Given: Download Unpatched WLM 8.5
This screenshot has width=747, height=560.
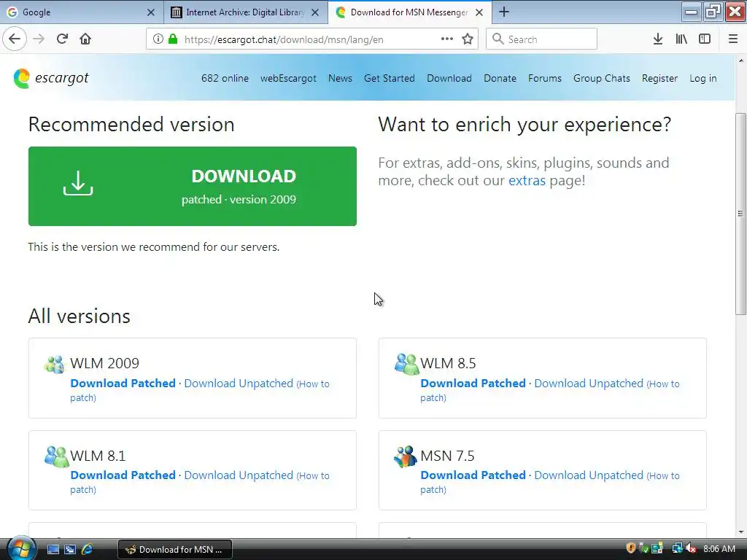Looking at the screenshot, I should tap(589, 384).
